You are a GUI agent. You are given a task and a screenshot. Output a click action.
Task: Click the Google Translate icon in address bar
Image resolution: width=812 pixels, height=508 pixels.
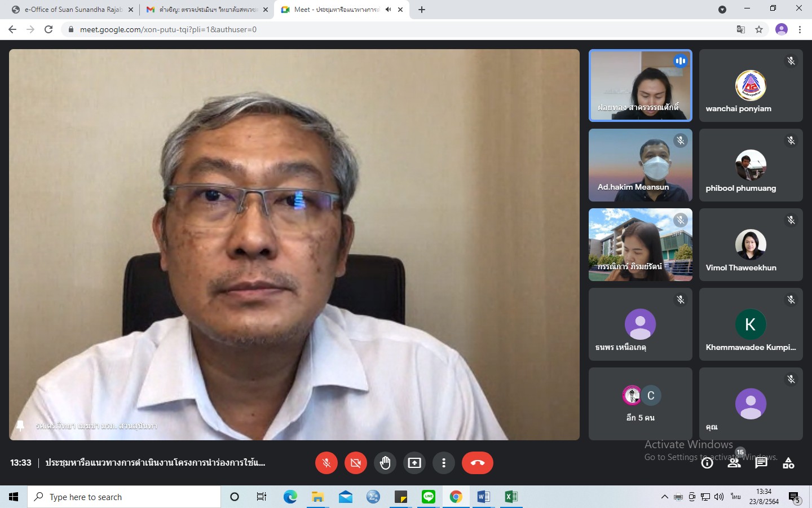click(x=741, y=29)
